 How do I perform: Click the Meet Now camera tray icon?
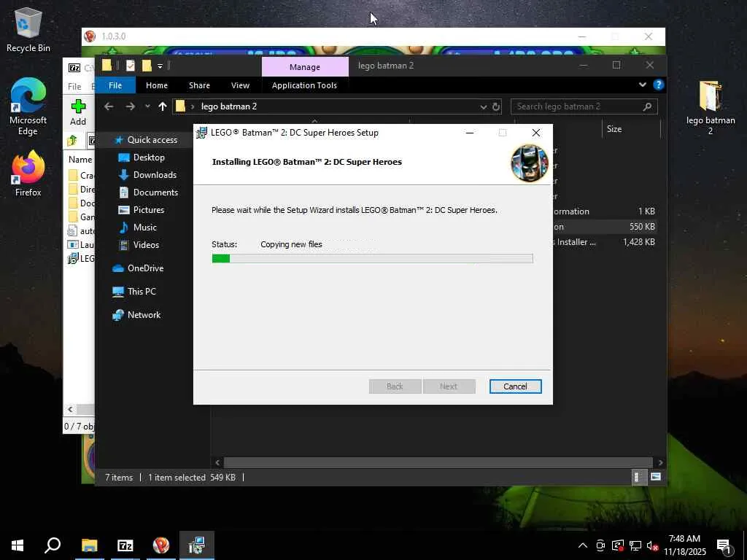pos(600,545)
